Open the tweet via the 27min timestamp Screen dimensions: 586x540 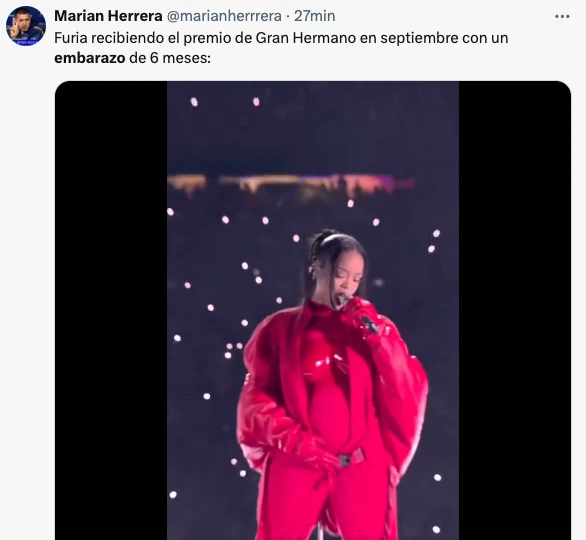click(x=314, y=16)
